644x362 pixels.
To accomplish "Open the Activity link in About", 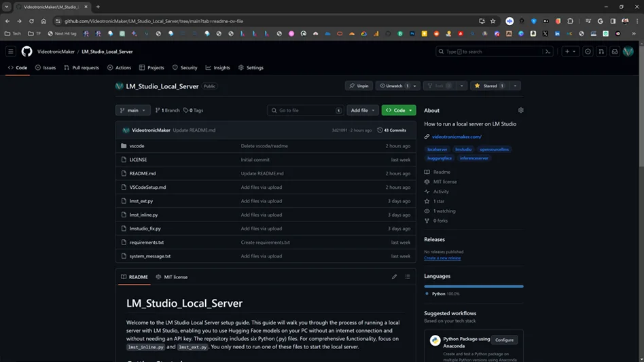I will click(441, 192).
